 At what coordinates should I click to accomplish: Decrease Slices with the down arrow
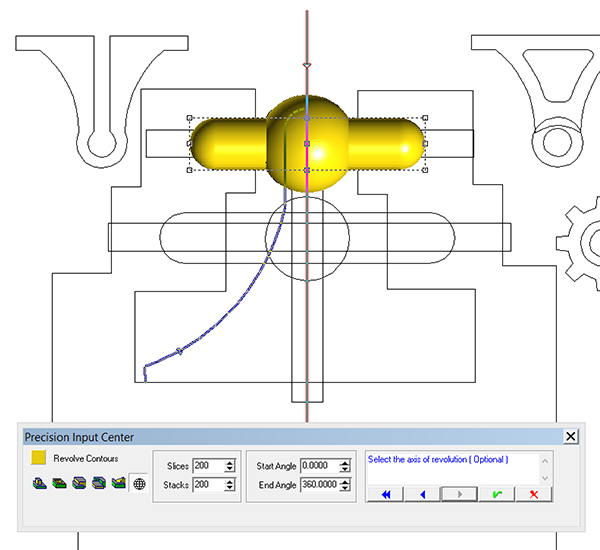point(230,469)
